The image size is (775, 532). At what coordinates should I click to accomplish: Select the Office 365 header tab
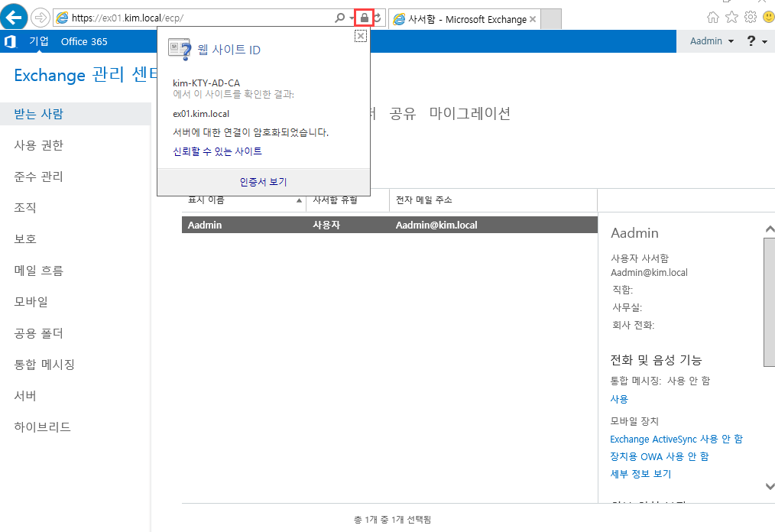pos(84,41)
